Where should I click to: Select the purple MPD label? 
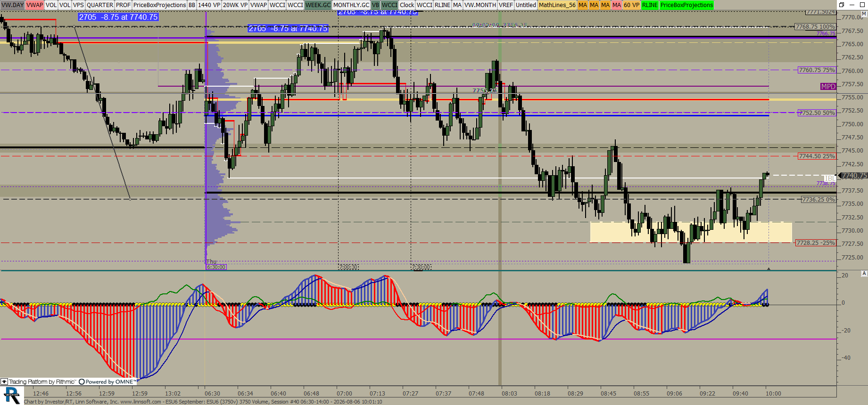coord(828,86)
